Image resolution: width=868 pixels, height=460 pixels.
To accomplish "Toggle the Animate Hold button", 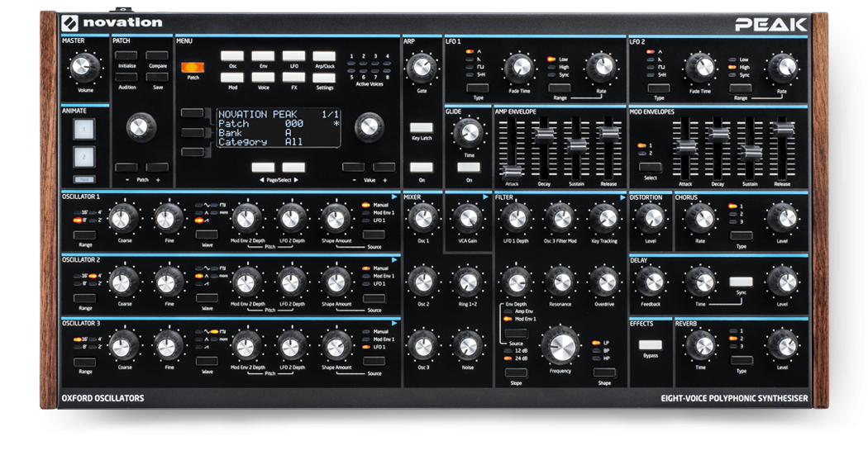I will coord(84,179).
